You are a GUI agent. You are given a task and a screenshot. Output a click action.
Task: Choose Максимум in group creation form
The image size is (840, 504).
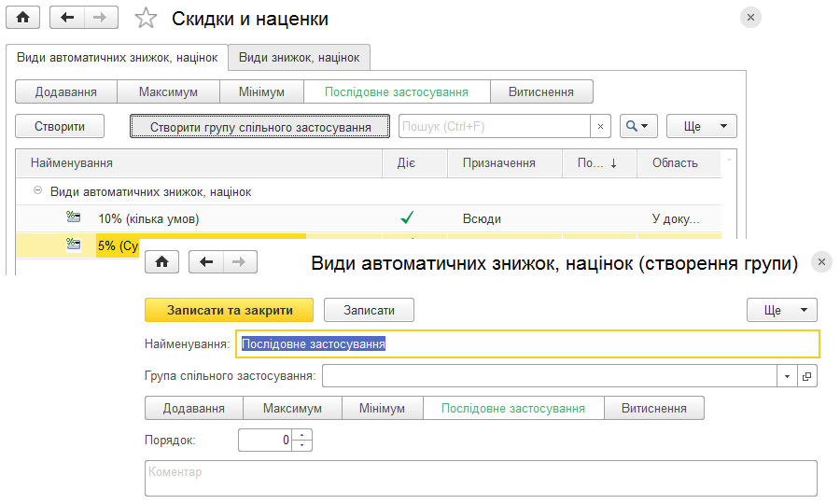point(292,408)
